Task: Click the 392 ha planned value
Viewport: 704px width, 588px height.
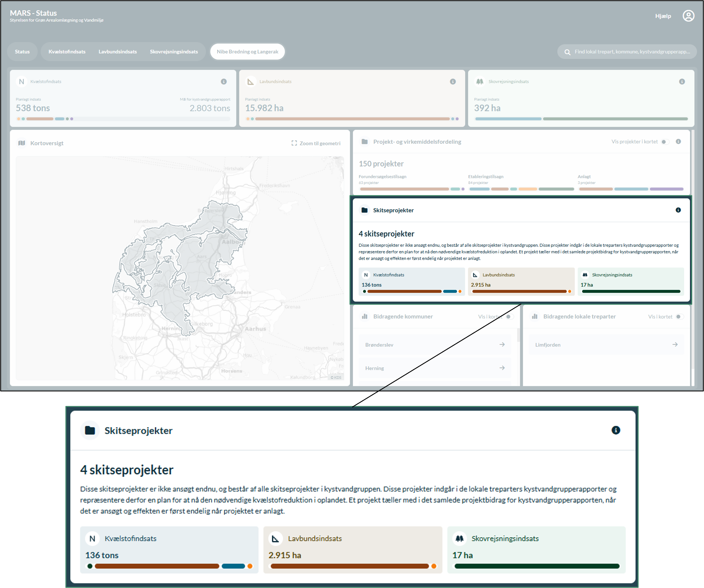Action: (487, 108)
